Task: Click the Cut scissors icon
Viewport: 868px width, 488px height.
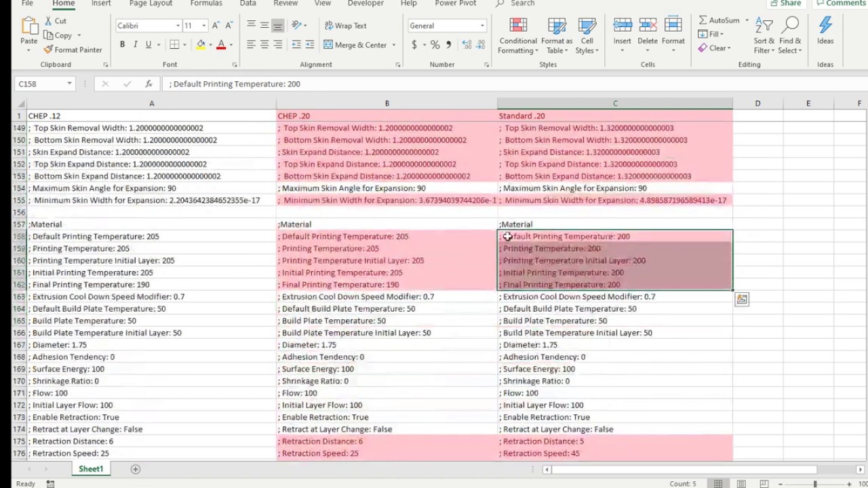Action: pyautogui.click(x=48, y=21)
